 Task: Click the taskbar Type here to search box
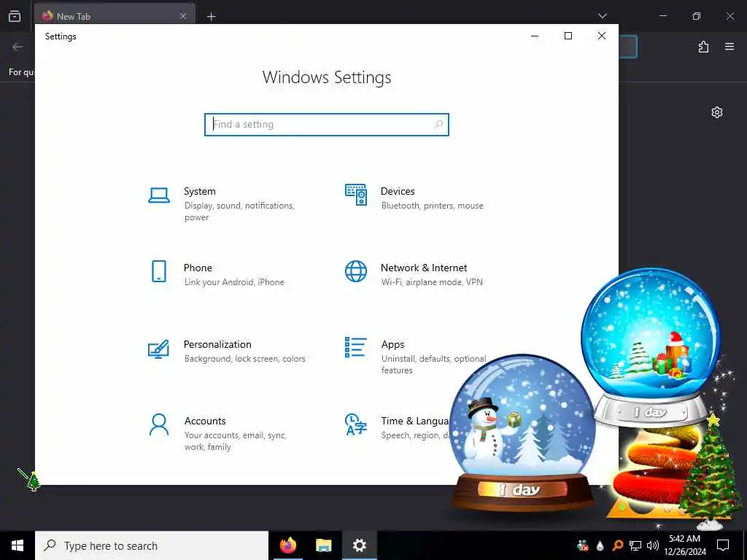(152, 545)
